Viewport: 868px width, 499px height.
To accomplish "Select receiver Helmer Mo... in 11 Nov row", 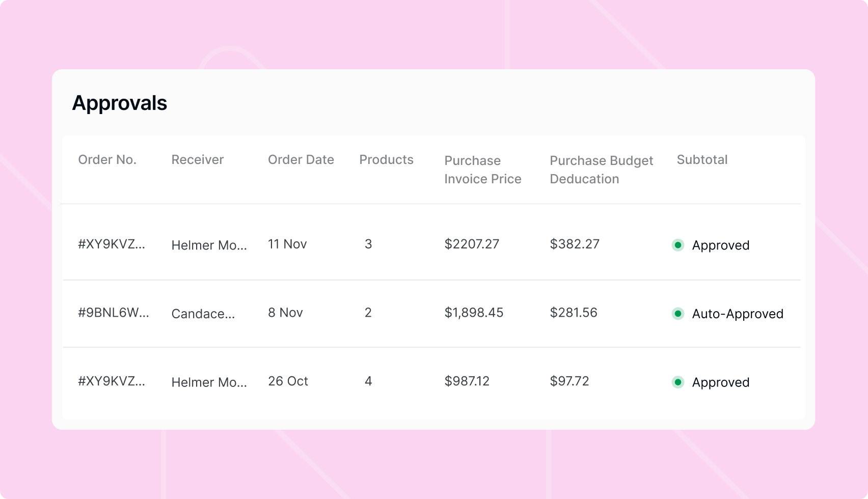I will click(x=209, y=245).
